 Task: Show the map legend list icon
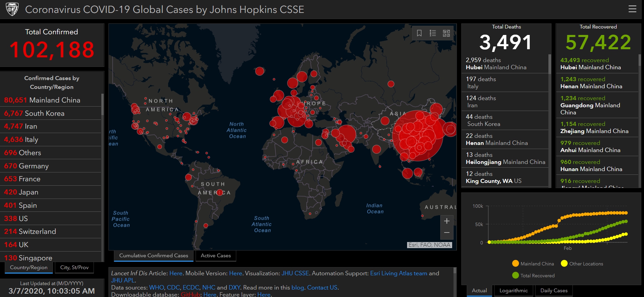coord(433,33)
